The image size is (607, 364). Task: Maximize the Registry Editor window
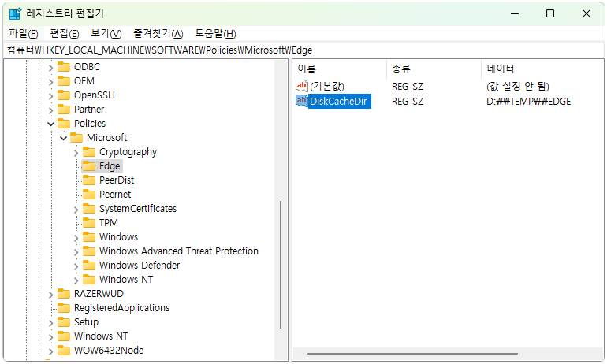[x=550, y=13]
